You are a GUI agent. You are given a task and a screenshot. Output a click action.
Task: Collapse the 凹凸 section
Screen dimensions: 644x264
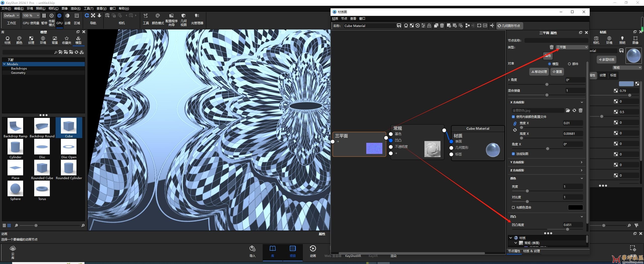pyautogui.click(x=582, y=217)
